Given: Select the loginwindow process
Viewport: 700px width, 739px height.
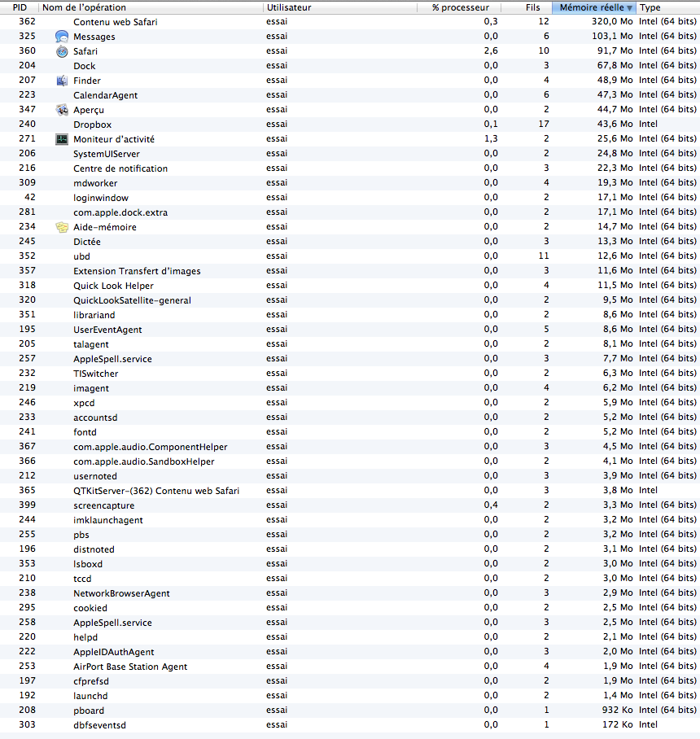Looking at the screenshot, I should tap(350, 198).
